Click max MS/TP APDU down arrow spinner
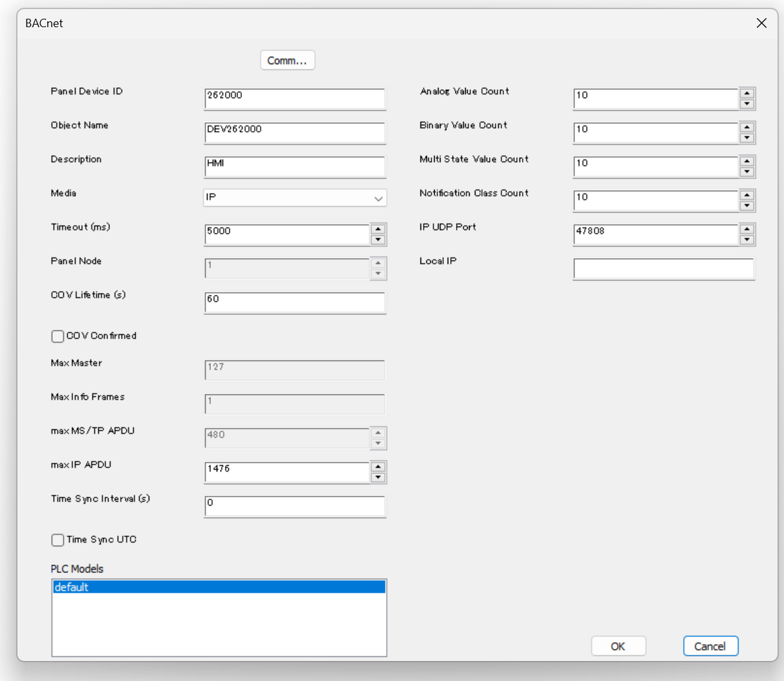 click(378, 444)
